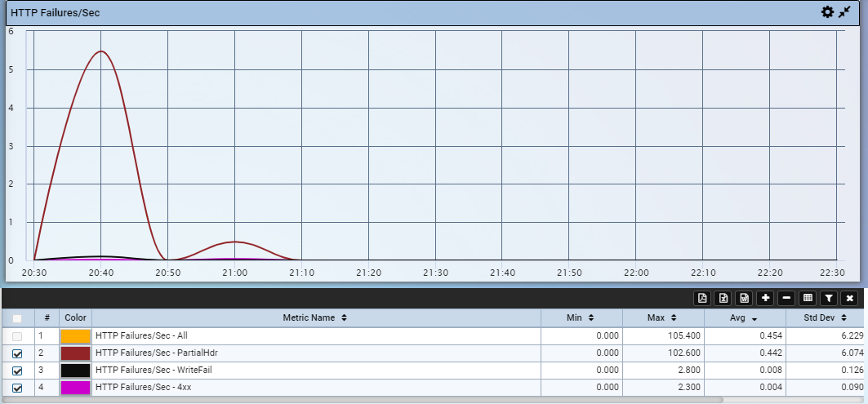The image size is (868, 404).
Task: Toggle the select-all header checkbox
Action: tap(17, 318)
